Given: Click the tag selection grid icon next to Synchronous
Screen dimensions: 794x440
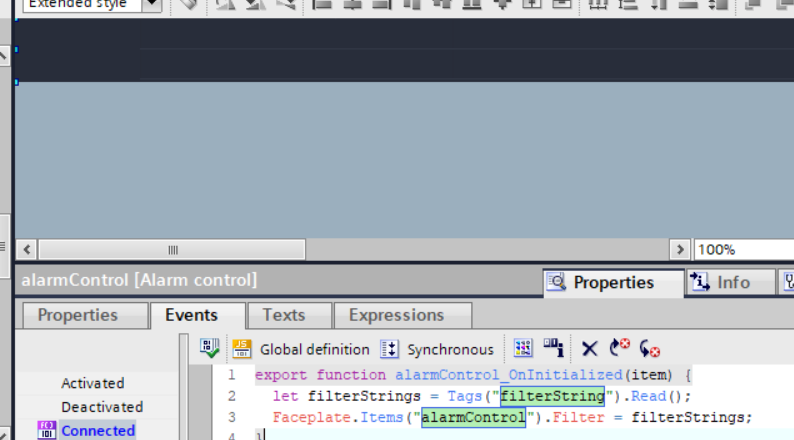Looking at the screenshot, I should click(x=523, y=348).
